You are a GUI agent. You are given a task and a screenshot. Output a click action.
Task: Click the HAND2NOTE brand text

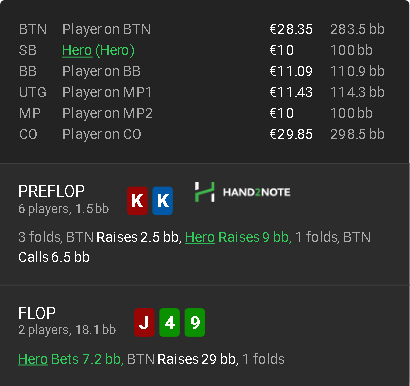pos(256,192)
